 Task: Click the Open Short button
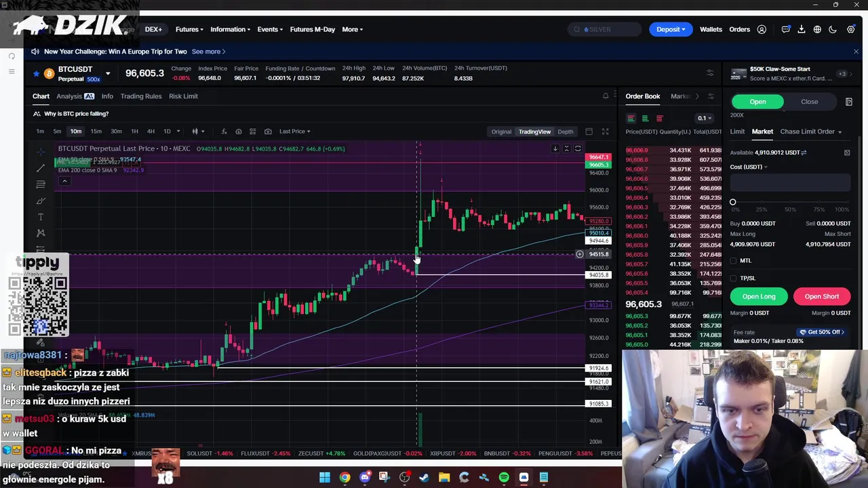(x=822, y=296)
